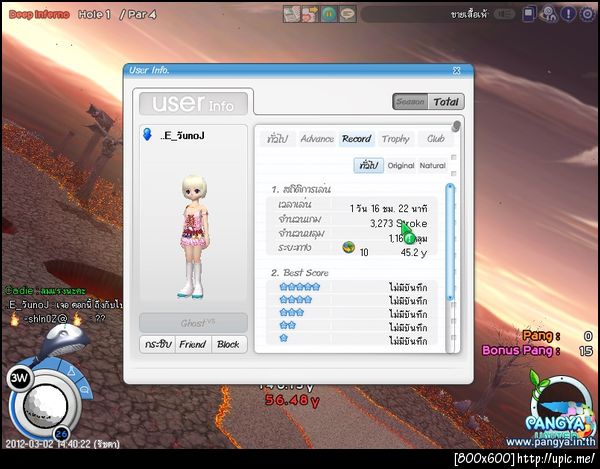Click the blue player icon beside ..E_วันnoJ

click(x=147, y=134)
